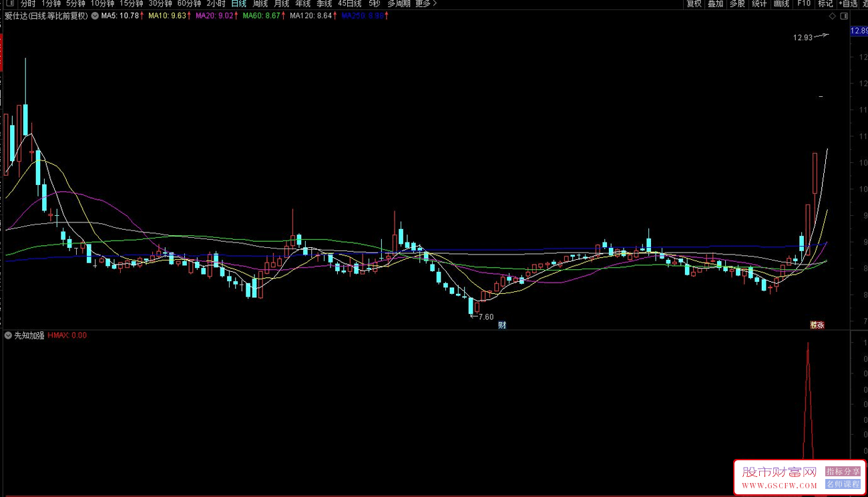Switch to 月线 monthly chart
This screenshot has width=868, height=497.
click(281, 4)
